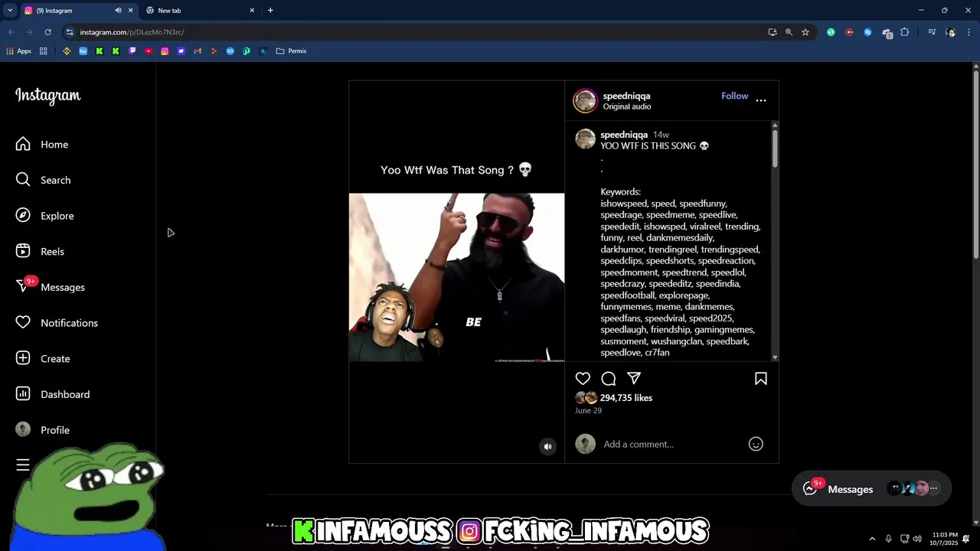Click the Add a comment field
The height and width of the screenshot is (551, 980).
coord(672,444)
